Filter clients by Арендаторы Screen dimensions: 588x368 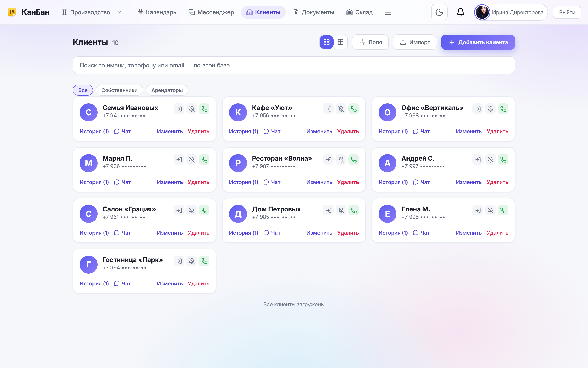[167, 90]
